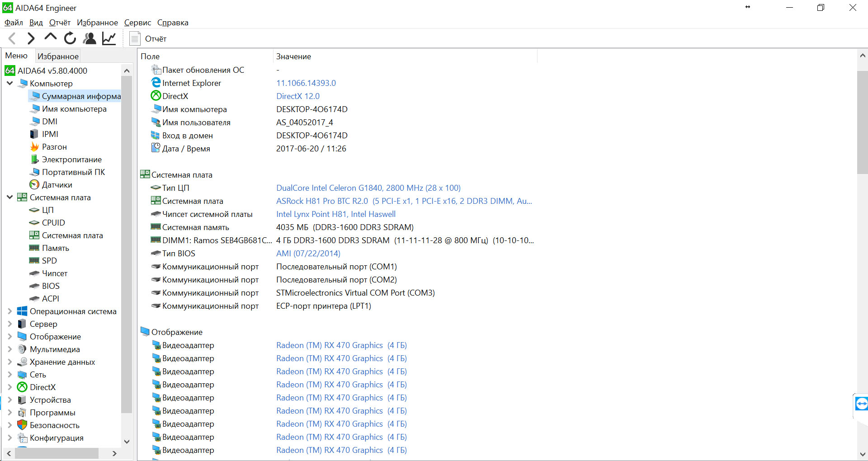Image resolution: width=868 pixels, height=461 pixels.
Task: Open the Файл menu
Action: (x=14, y=23)
